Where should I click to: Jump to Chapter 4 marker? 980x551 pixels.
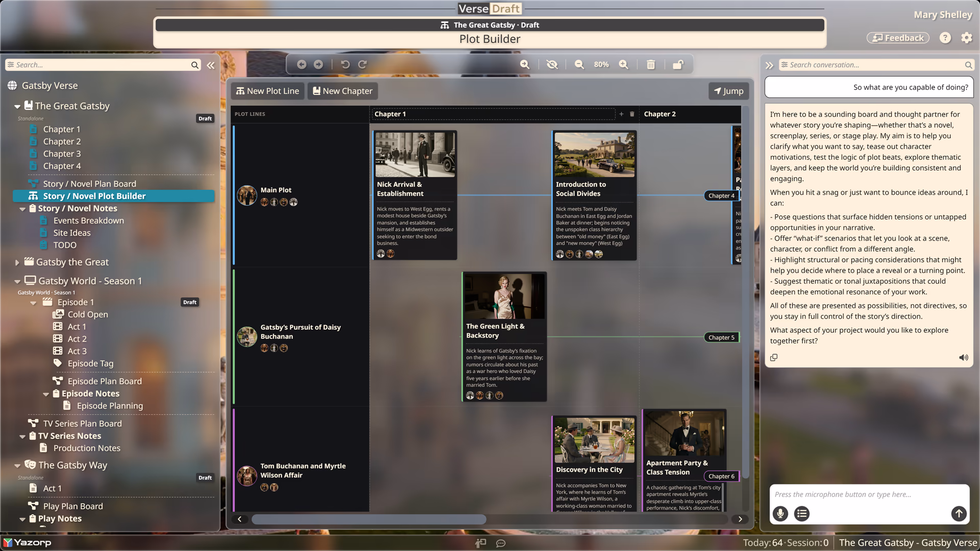pyautogui.click(x=721, y=196)
